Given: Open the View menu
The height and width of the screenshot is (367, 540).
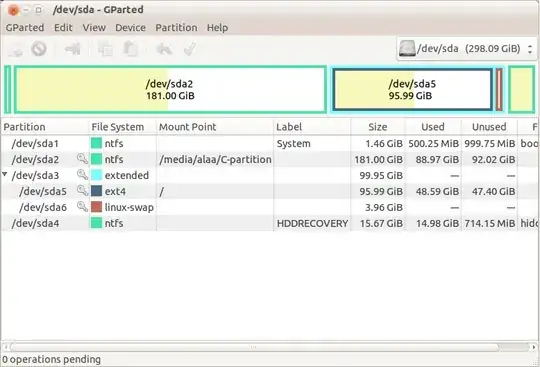Looking at the screenshot, I should [x=94, y=28].
